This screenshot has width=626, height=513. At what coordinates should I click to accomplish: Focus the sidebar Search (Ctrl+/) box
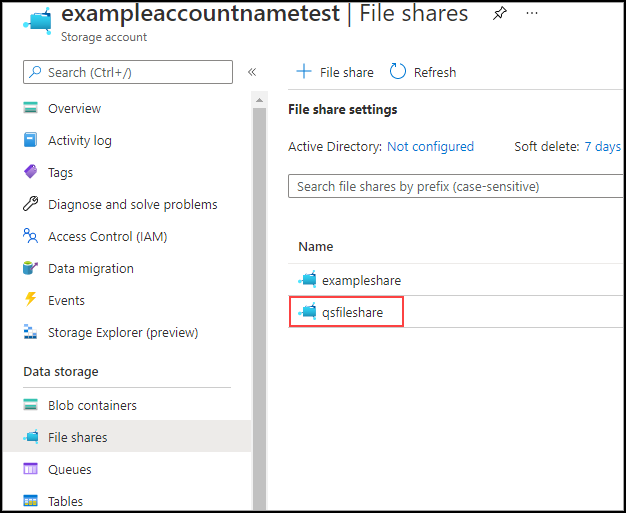point(128,72)
